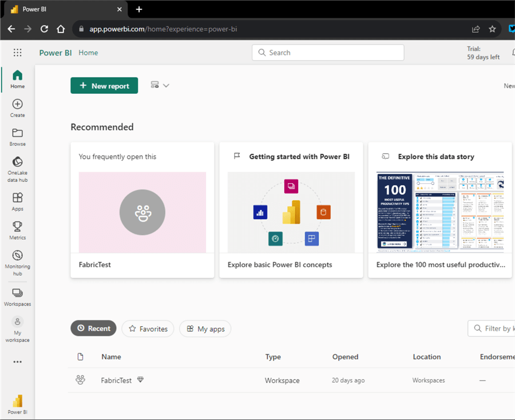Click the browser forward arrow
515x420 pixels.
[28, 29]
